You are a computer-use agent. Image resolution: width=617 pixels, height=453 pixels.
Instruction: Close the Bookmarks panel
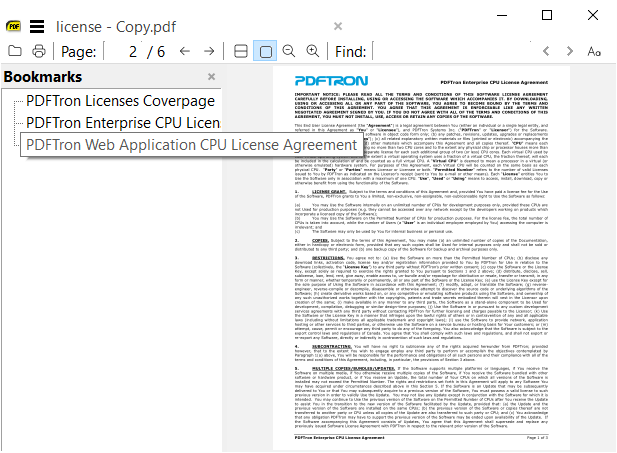[x=211, y=76]
